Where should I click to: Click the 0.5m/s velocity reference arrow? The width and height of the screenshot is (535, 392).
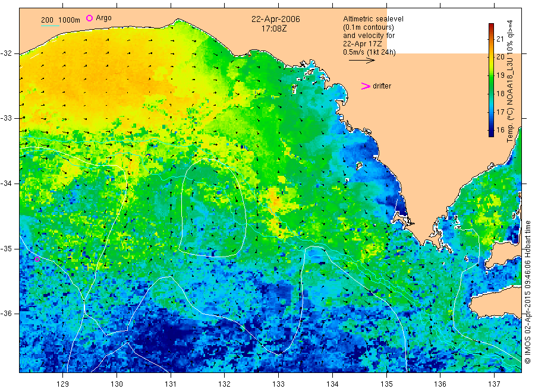pos(361,61)
